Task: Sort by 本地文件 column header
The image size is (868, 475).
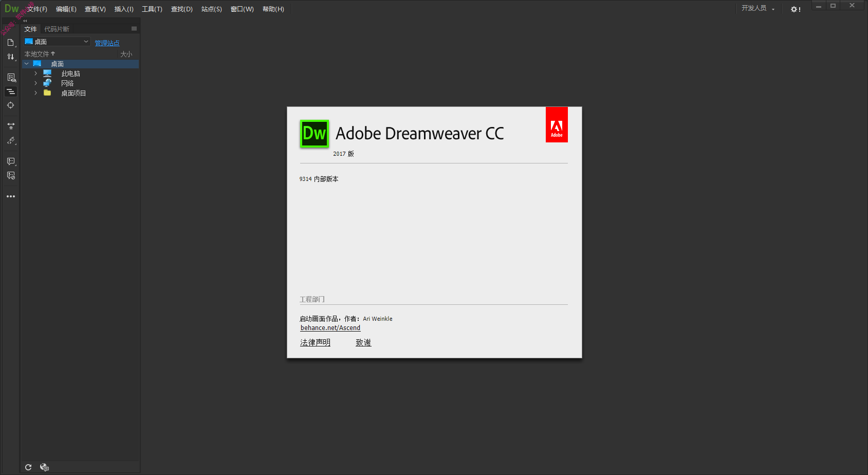Action: coord(40,54)
